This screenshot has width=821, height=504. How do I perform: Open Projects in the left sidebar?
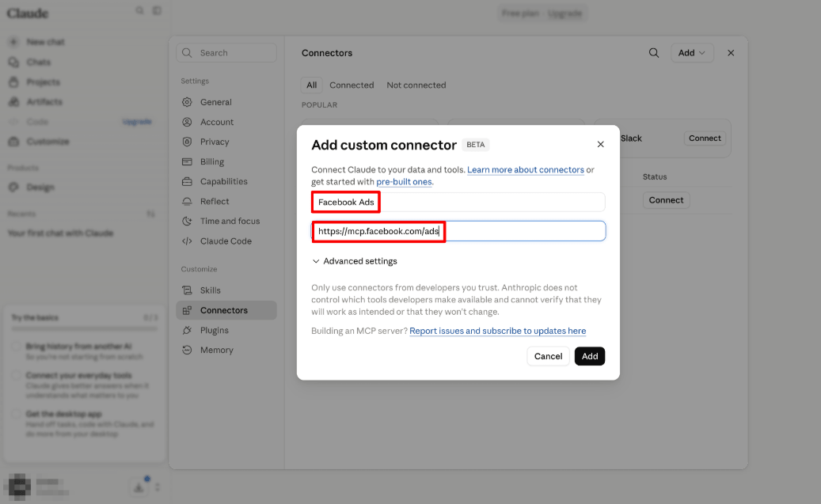point(43,81)
